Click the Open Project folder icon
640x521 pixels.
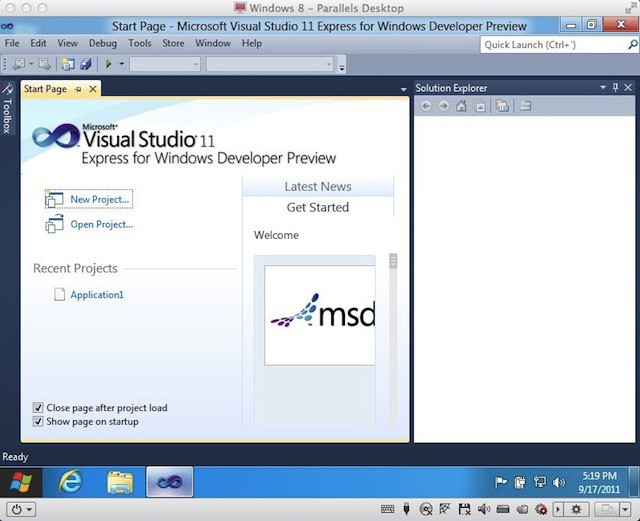[54, 225]
